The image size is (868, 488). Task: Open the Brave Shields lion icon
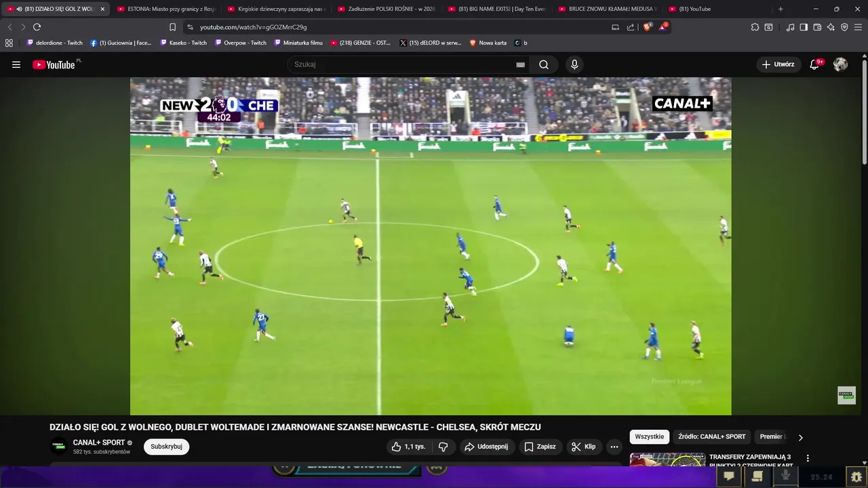(x=647, y=27)
